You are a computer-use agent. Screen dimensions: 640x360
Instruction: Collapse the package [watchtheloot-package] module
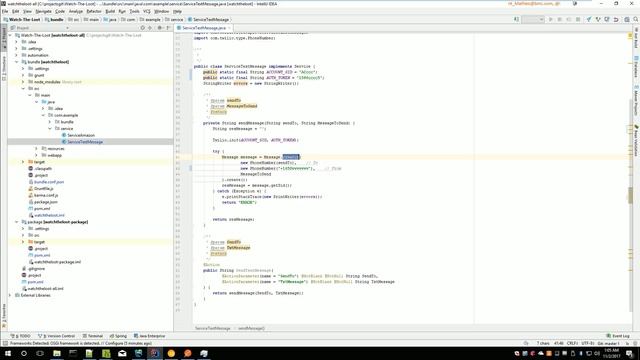(x=17, y=222)
